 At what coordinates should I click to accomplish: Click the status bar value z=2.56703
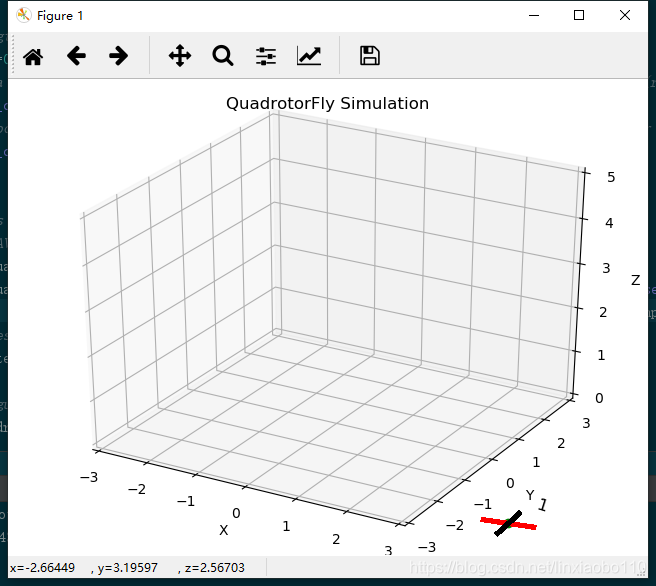tap(215, 568)
